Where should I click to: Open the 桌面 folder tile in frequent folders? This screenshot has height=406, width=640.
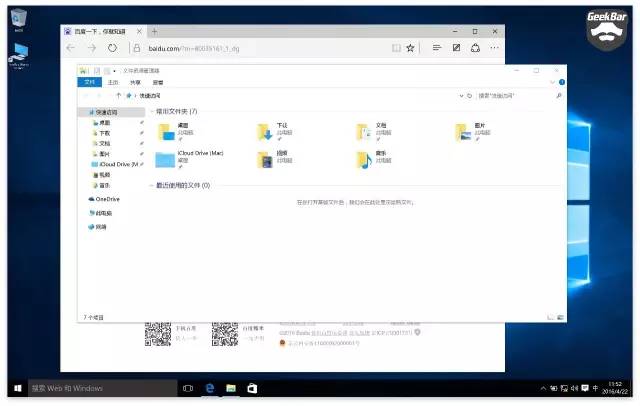(176, 132)
